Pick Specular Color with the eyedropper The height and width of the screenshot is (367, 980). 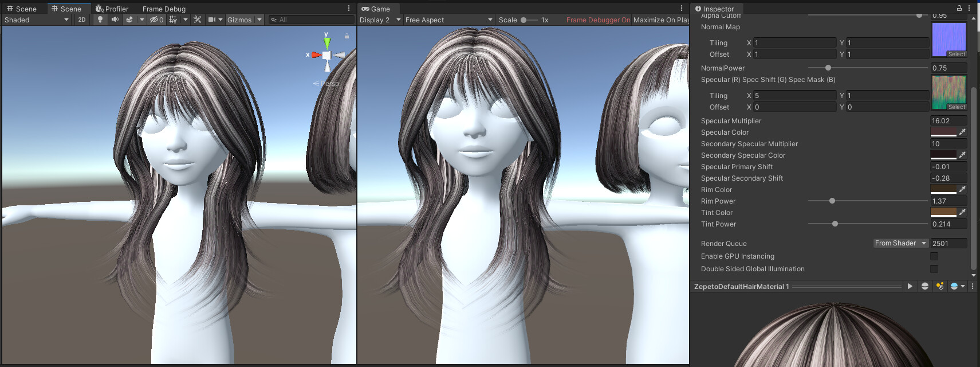click(962, 132)
